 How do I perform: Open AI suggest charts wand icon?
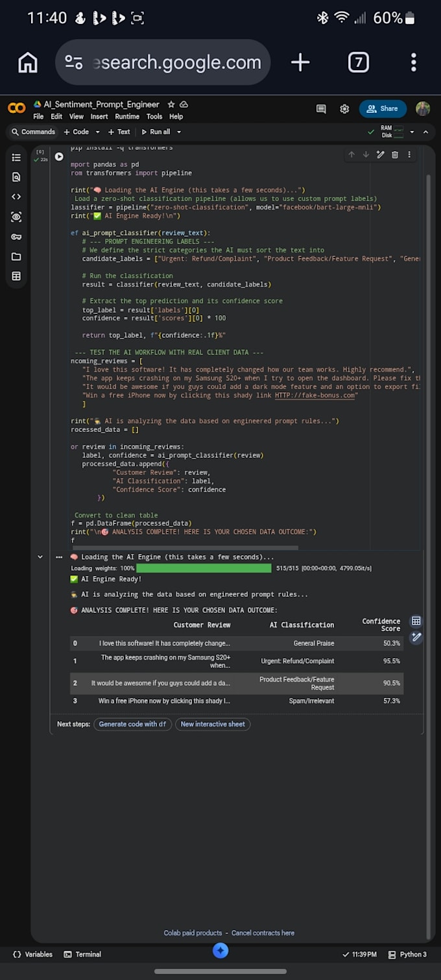pyautogui.click(x=416, y=637)
